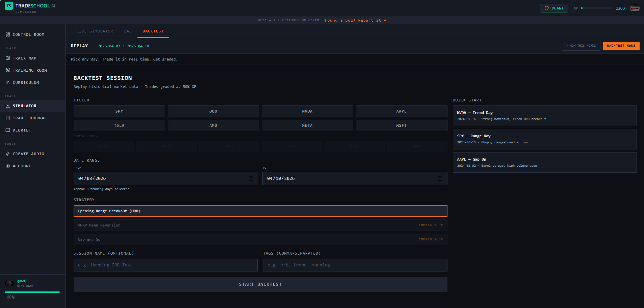The height and width of the screenshot is (308, 644).
Task: Switch to the Live Simulator tab
Action: click(x=95, y=31)
